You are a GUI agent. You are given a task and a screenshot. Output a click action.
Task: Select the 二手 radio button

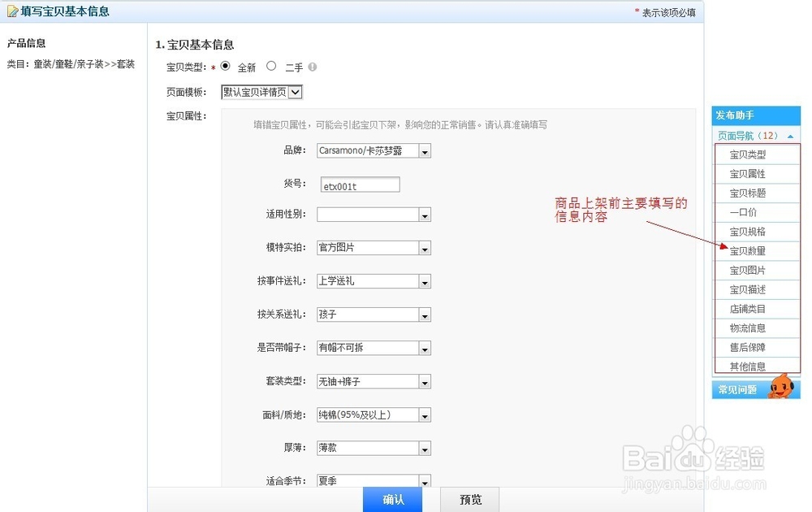click(271, 67)
